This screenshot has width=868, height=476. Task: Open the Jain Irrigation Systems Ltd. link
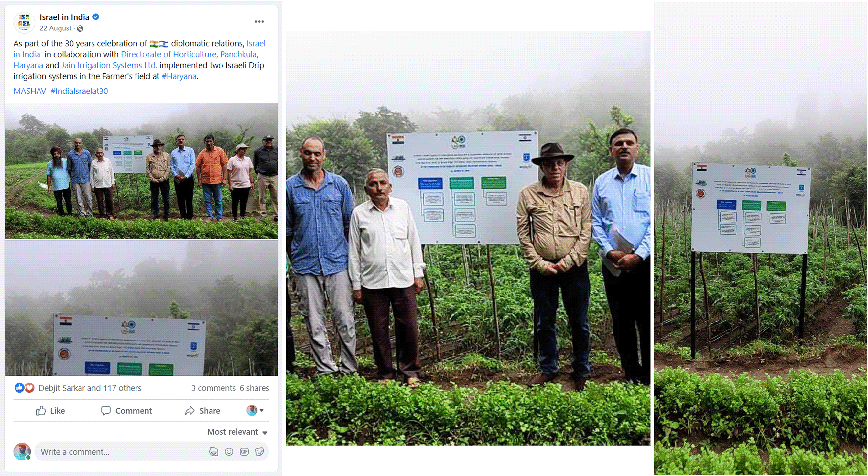tap(109, 65)
